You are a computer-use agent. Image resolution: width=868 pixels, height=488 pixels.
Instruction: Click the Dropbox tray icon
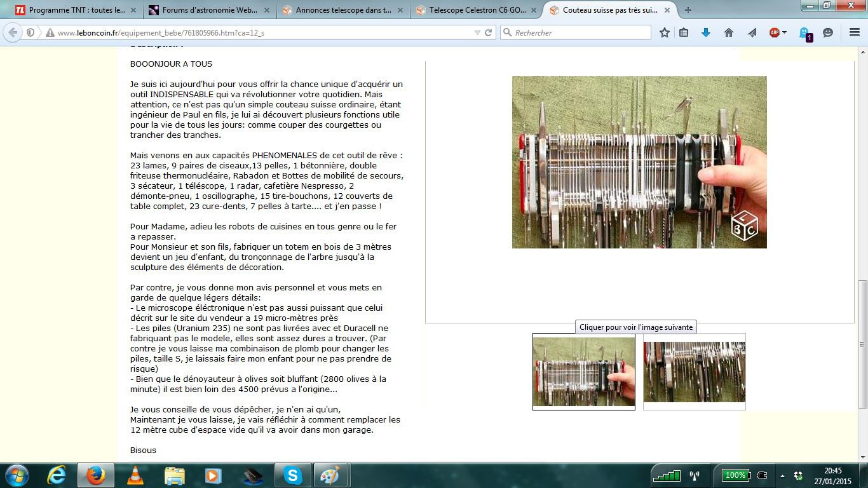click(799, 476)
